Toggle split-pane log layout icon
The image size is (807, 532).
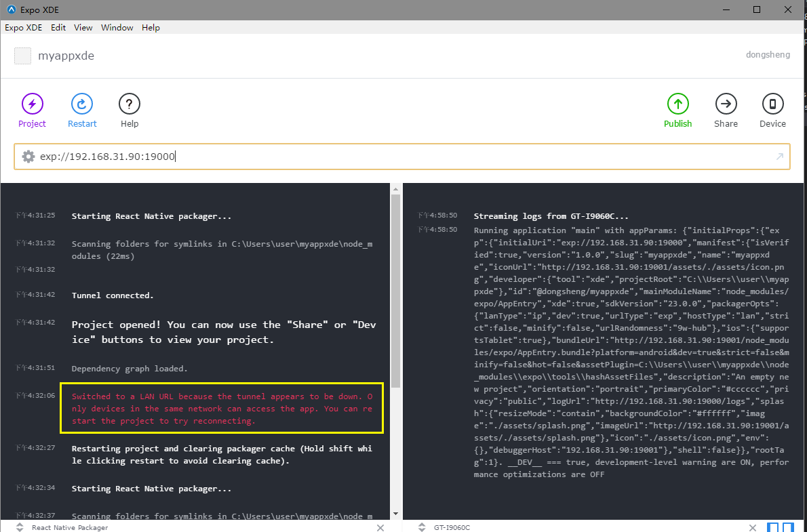[788, 527]
